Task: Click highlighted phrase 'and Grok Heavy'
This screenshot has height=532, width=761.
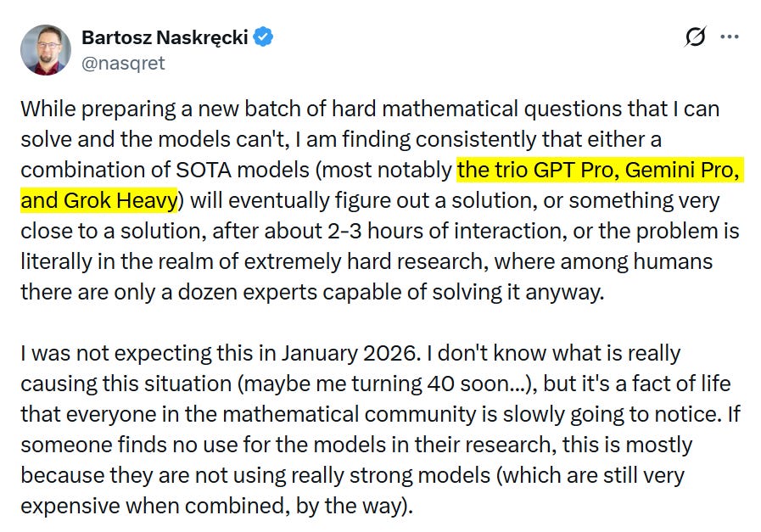Action: [99, 200]
